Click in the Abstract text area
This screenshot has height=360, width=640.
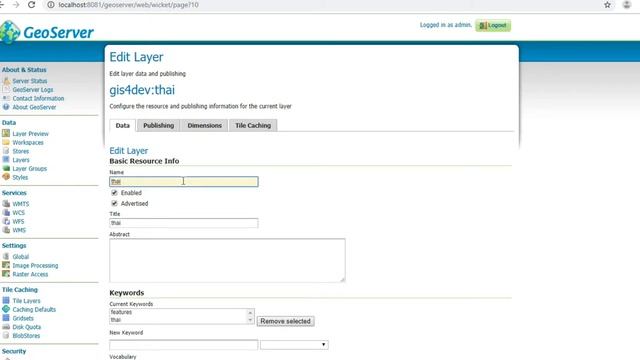click(227, 260)
